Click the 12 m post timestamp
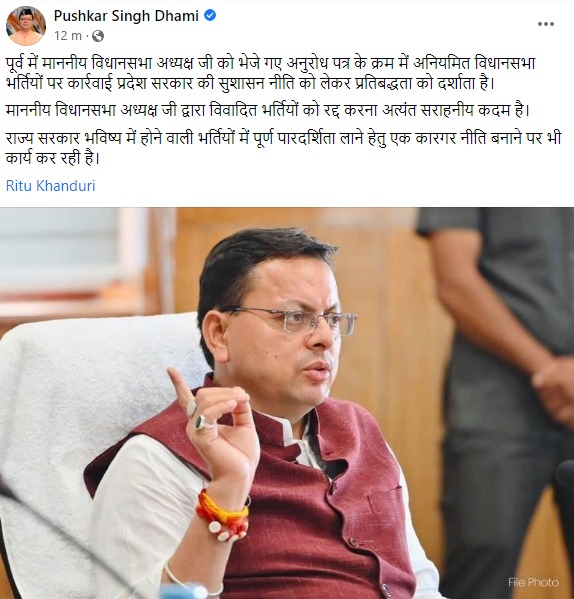Image resolution: width=574 pixels, height=599 pixels. click(x=68, y=36)
